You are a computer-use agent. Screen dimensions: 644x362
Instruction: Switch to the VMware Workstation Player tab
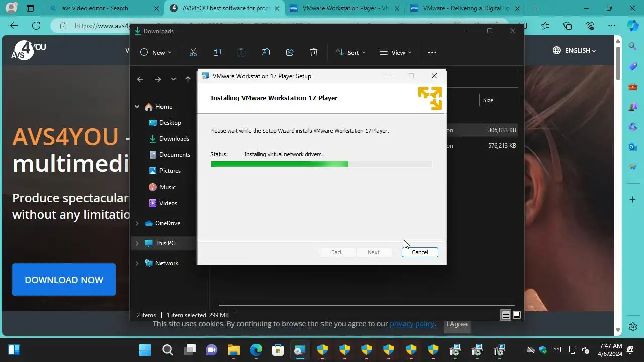click(x=345, y=8)
